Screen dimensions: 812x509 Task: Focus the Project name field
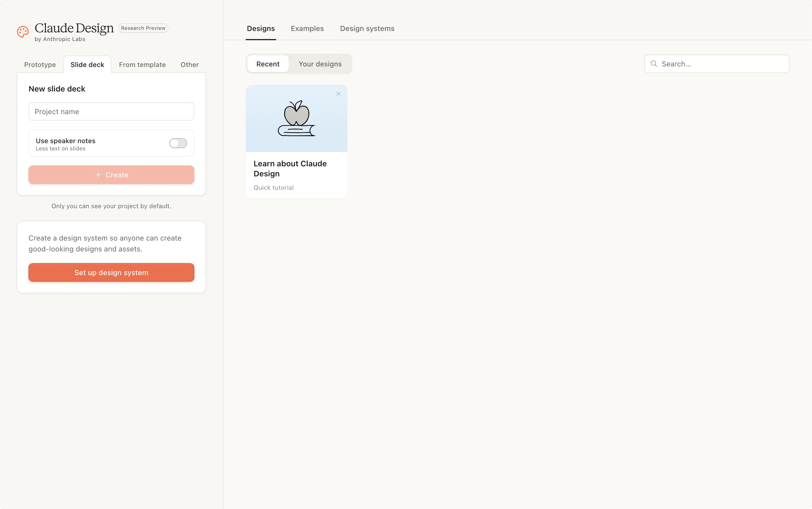click(x=111, y=111)
